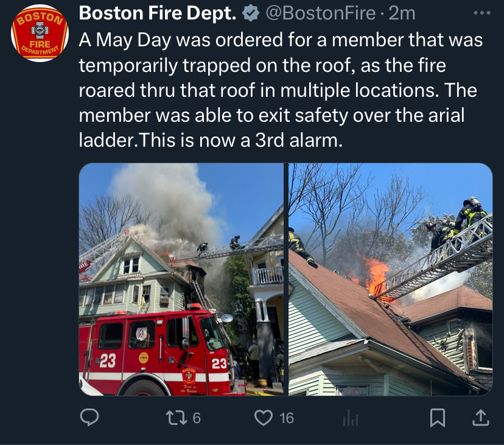Select the tweet text about May Day
Screen dimensions: 504x445
pos(281,90)
